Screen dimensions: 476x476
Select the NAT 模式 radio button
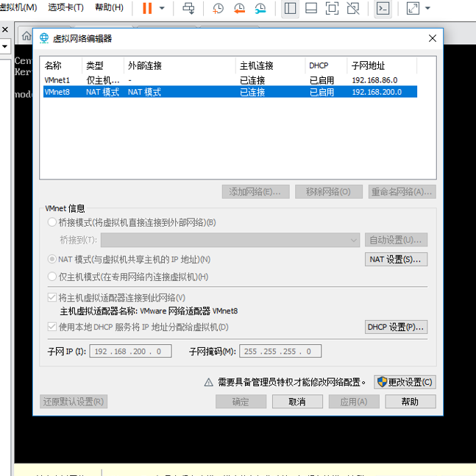pyautogui.click(x=52, y=259)
